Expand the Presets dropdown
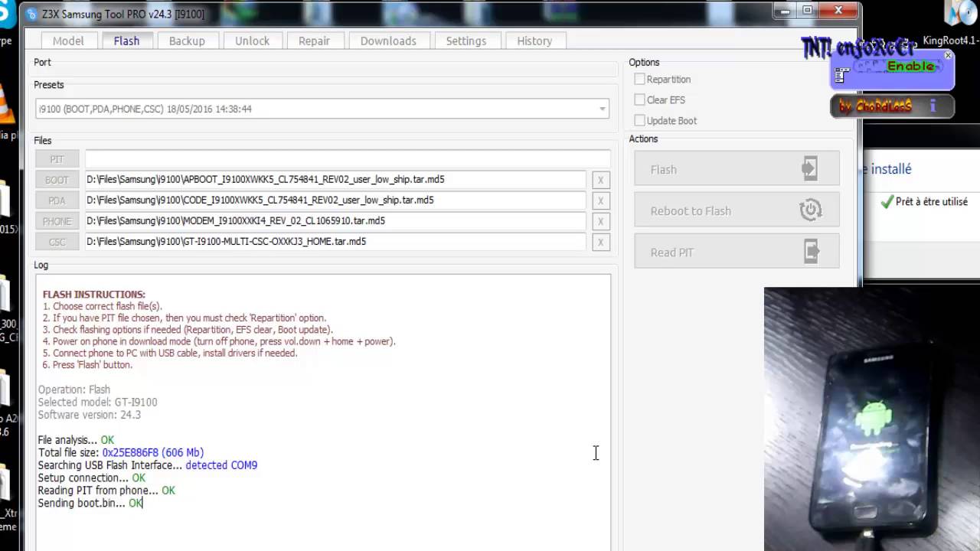The height and width of the screenshot is (551, 980). point(603,109)
